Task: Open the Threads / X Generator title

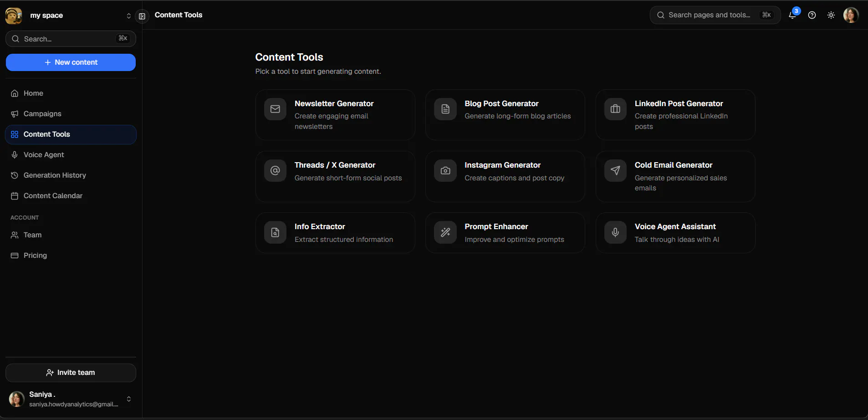Action: 335,165
